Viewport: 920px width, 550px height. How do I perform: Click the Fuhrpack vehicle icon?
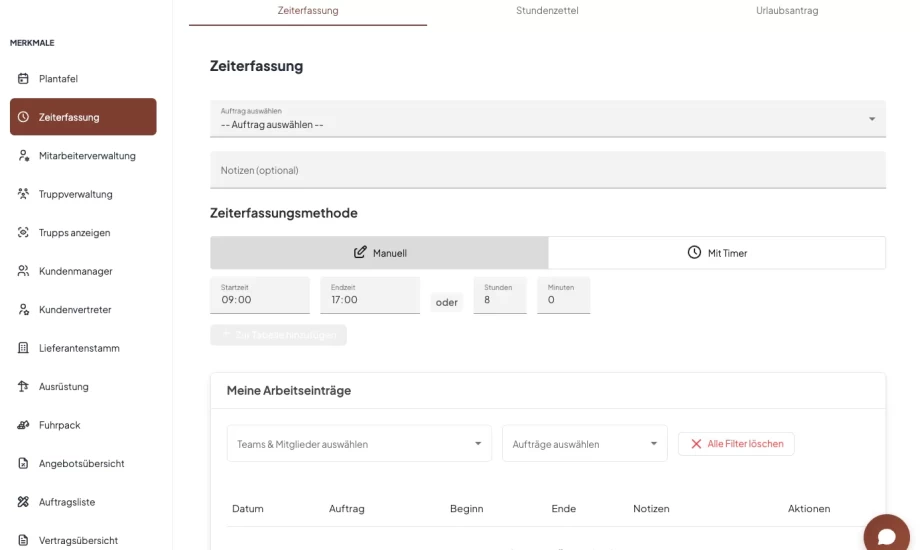(23, 424)
